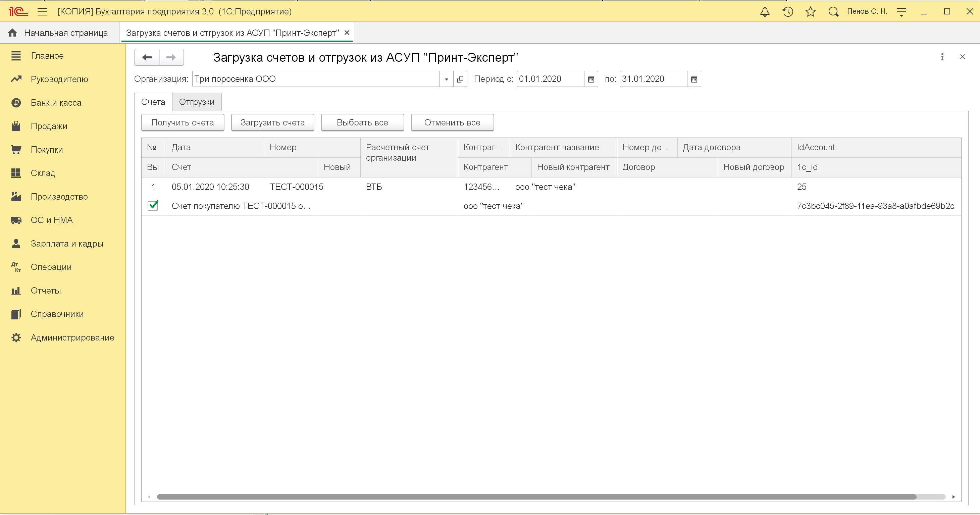Click IdAccount column header

pyautogui.click(x=876, y=148)
